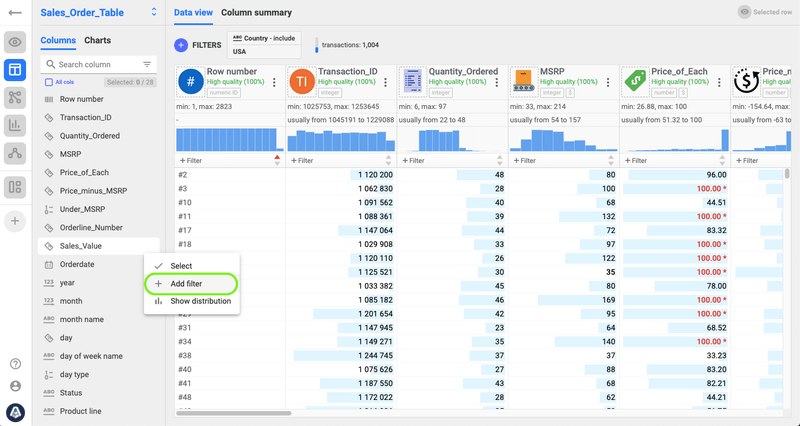Open the tree model sidebar icon

tap(15, 153)
